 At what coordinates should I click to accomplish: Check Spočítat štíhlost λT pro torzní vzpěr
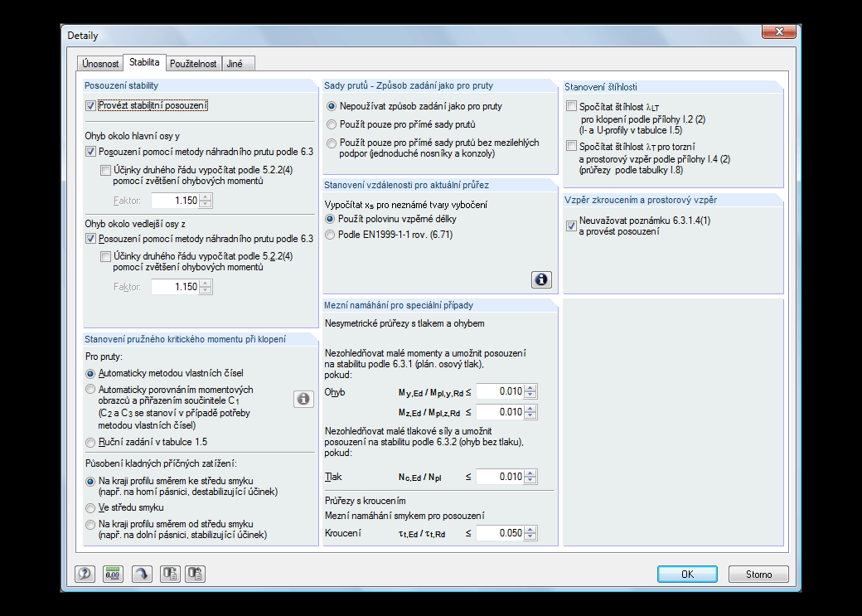(x=572, y=146)
